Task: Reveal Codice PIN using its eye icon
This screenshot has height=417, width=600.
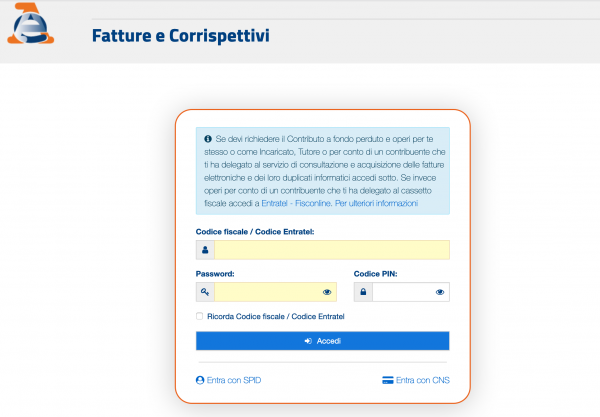Action: coord(440,292)
